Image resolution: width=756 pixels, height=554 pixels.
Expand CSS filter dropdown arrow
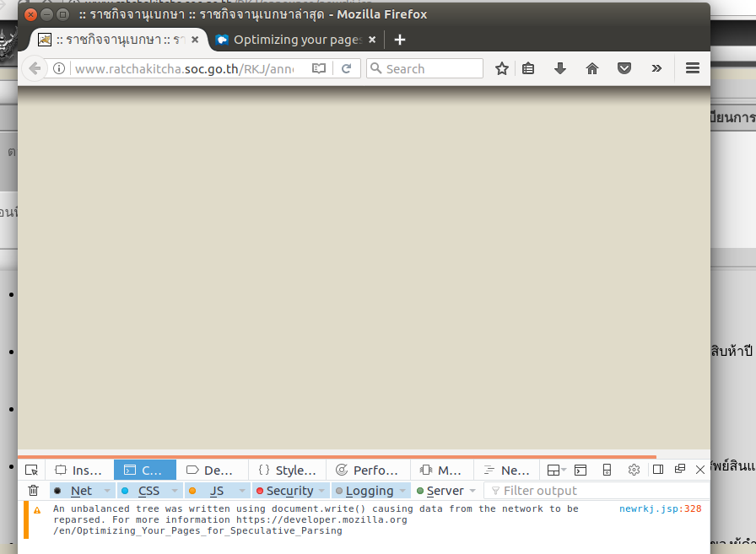175,491
